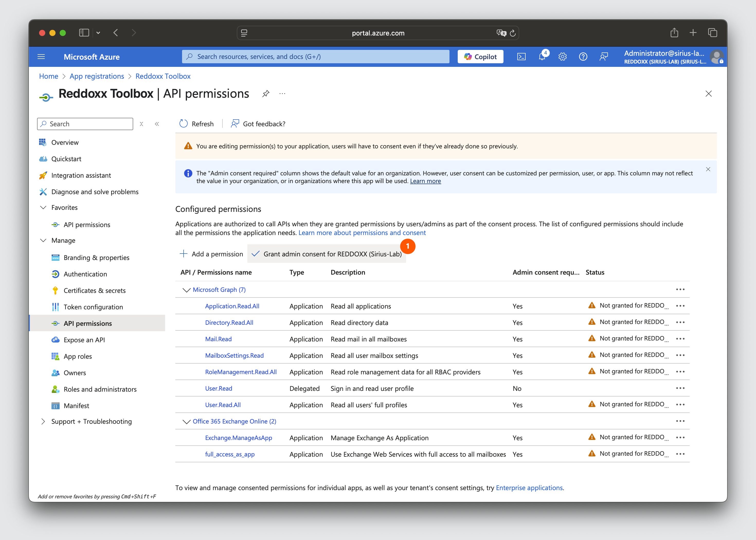Open the Mail.Read permission
Screen dimensions: 756x540
[x=218, y=339]
